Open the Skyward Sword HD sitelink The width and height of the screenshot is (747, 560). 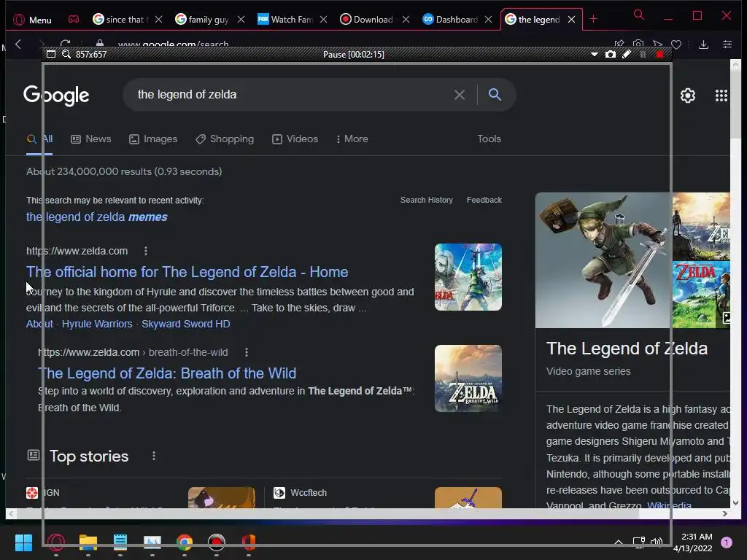[x=186, y=324]
